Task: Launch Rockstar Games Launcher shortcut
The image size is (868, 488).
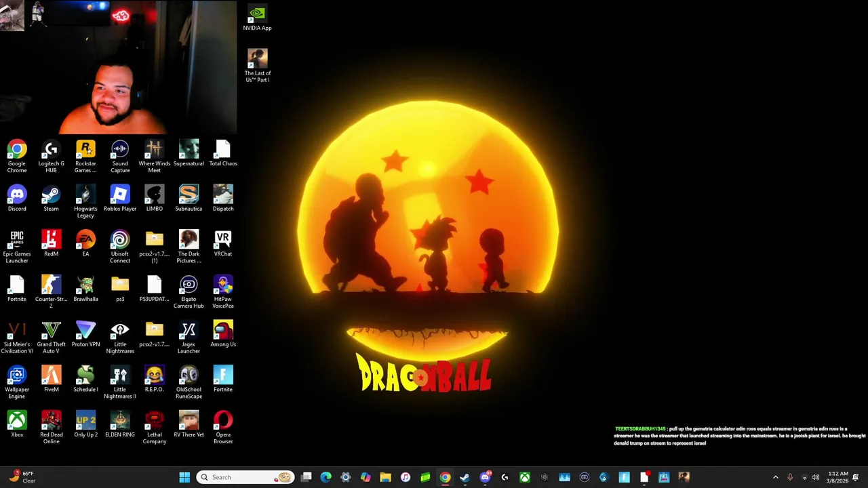Action: pyautogui.click(x=85, y=157)
